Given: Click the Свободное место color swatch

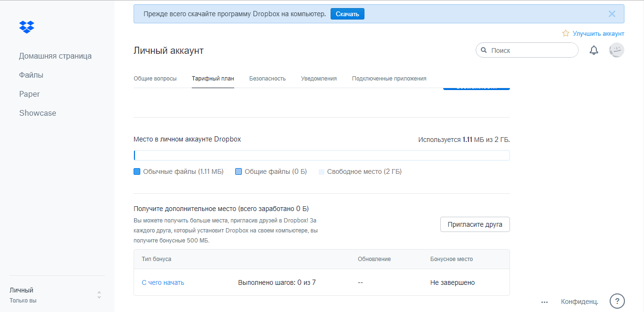Looking at the screenshot, I should pos(321,172).
